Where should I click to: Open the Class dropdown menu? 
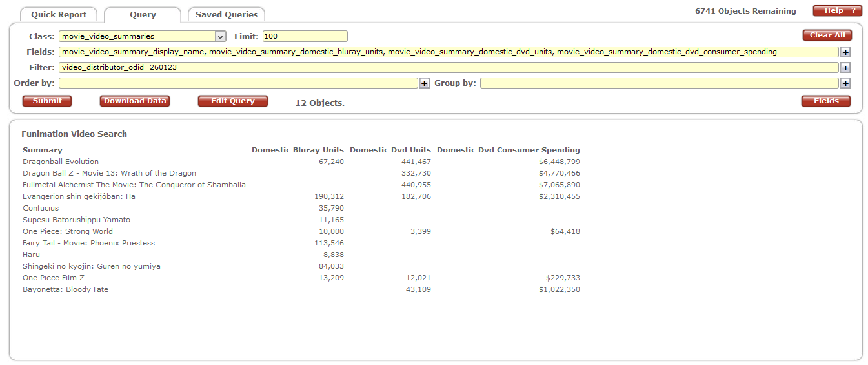click(220, 37)
